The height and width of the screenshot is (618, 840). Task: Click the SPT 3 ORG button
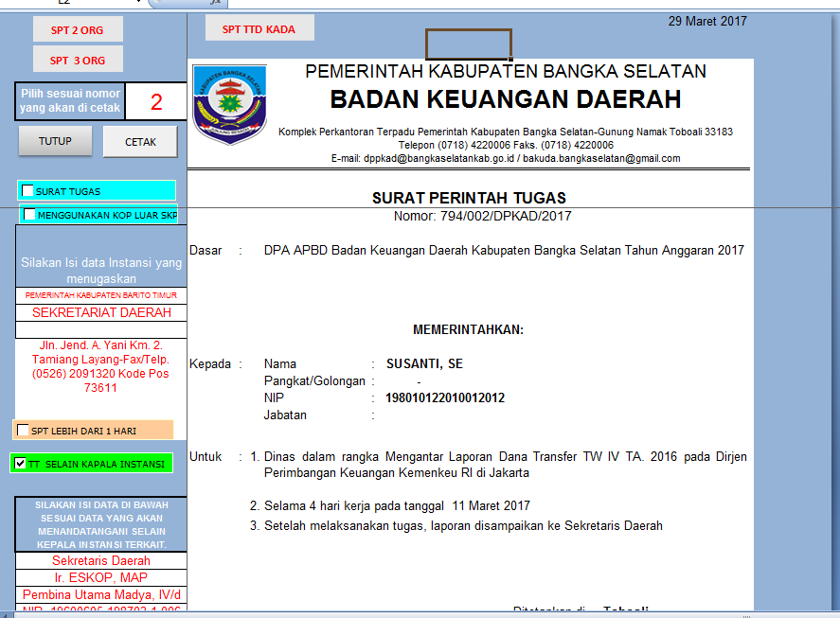[x=78, y=60]
